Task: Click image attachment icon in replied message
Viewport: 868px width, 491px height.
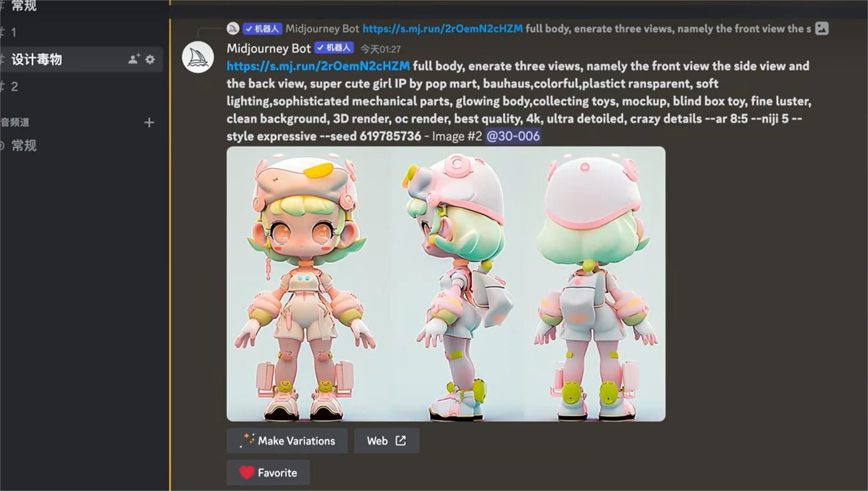Action: (822, 29)
